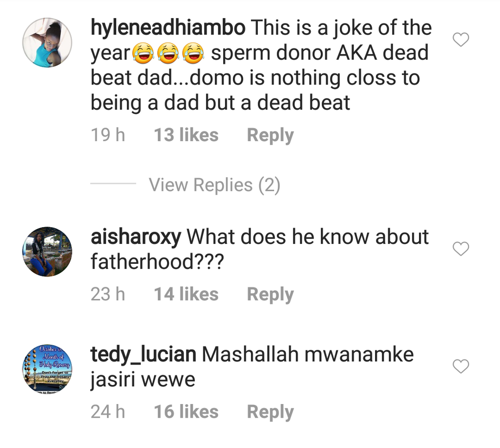Like hyleneadhiambo's comment via heart icon
500x448 pixels.
tap(460, 40)
